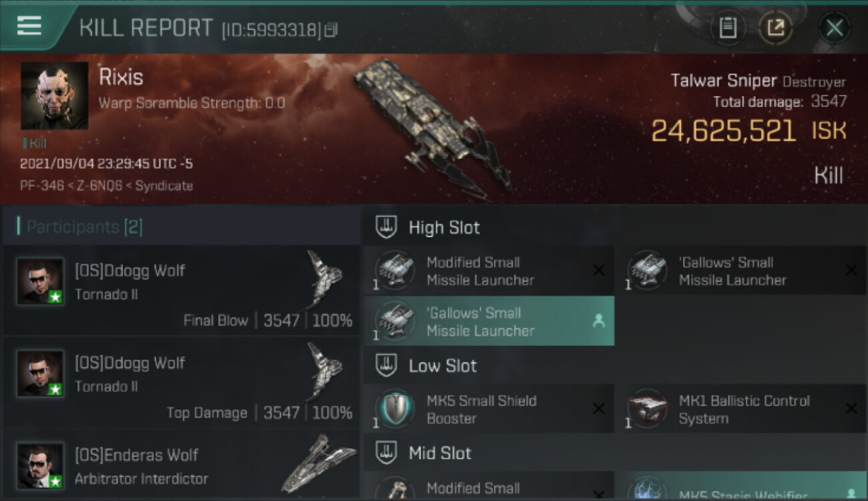
Task: Select Modified Small Missile Launcher high slot
Action: click(x=489, y=271)
